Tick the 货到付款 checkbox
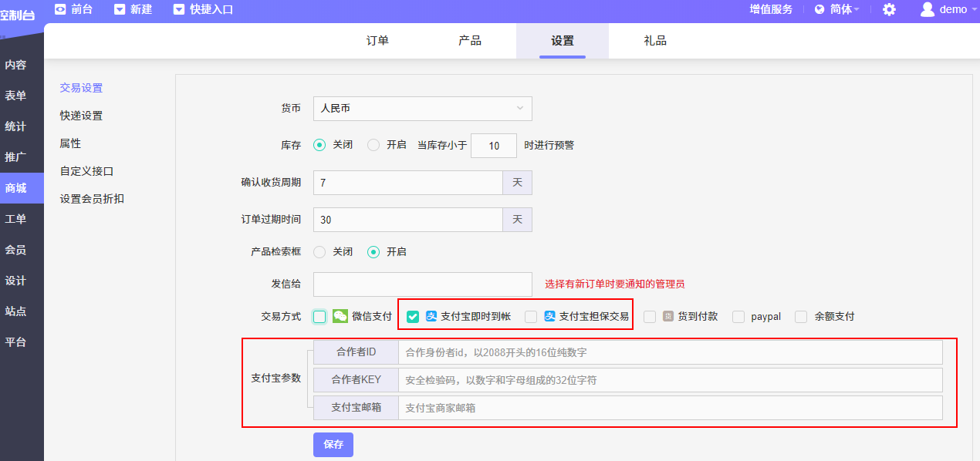 click(650, 316)
